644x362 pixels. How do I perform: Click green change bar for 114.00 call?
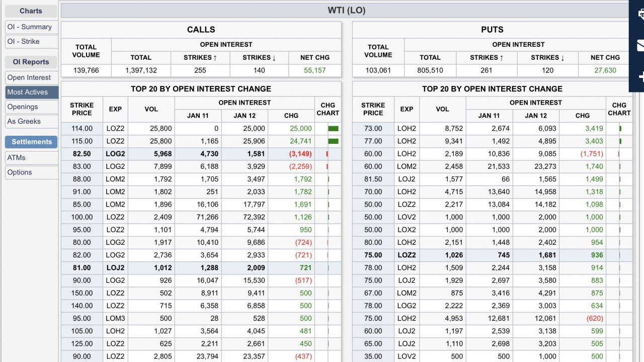[x=333, y=129]
